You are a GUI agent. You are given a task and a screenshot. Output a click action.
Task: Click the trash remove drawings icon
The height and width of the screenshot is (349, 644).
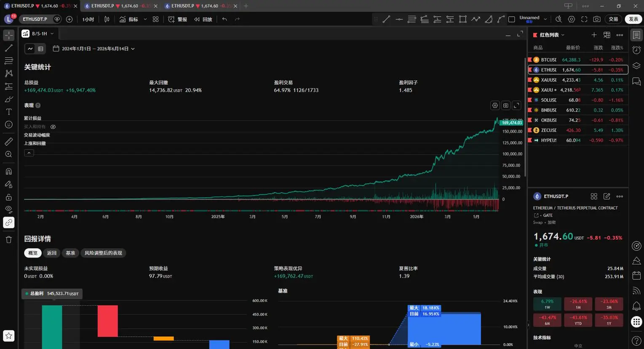point(9,239)
